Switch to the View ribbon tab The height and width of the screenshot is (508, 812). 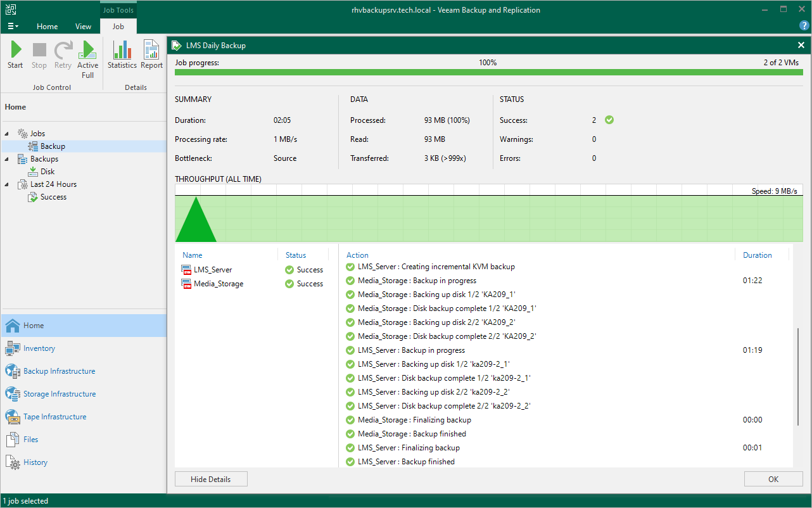83,27
